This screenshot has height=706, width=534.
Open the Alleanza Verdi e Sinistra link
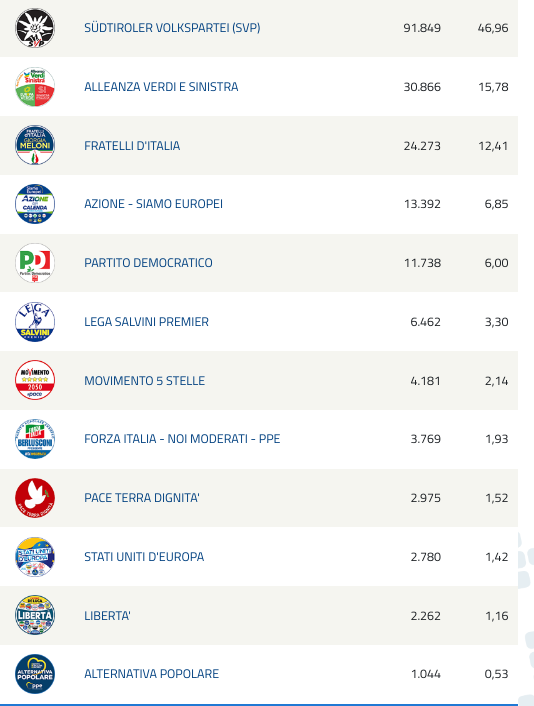coord(161,86)
